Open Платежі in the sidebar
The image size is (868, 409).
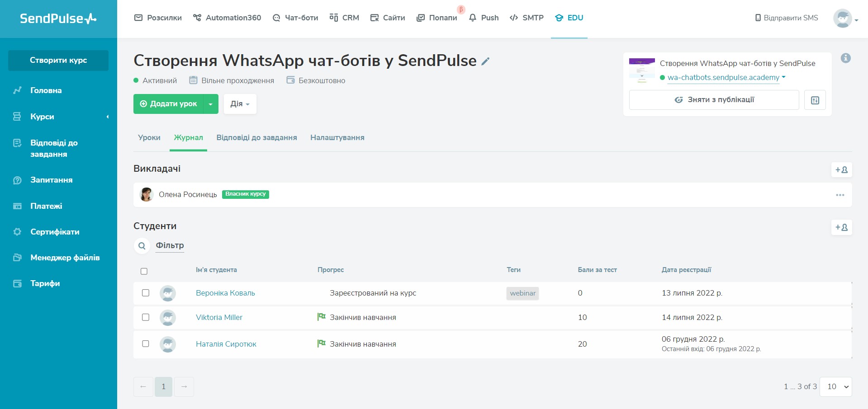(x=46, y=206)
